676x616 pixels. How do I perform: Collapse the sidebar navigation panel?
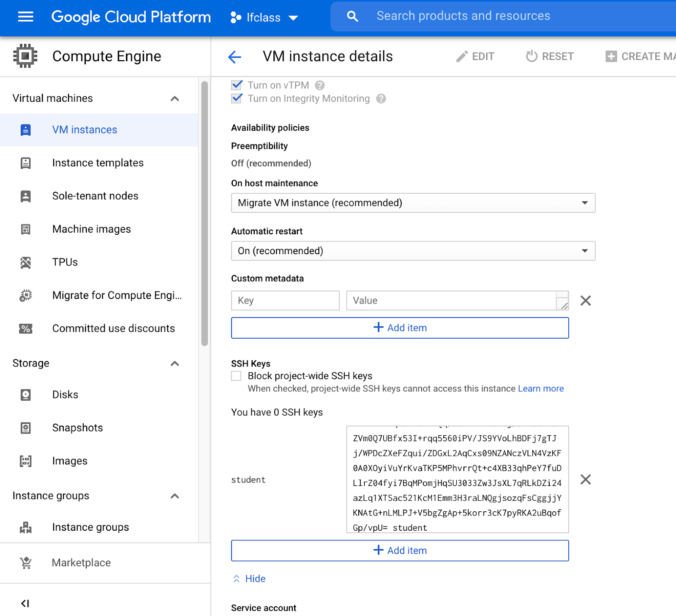tap(25, 603)
